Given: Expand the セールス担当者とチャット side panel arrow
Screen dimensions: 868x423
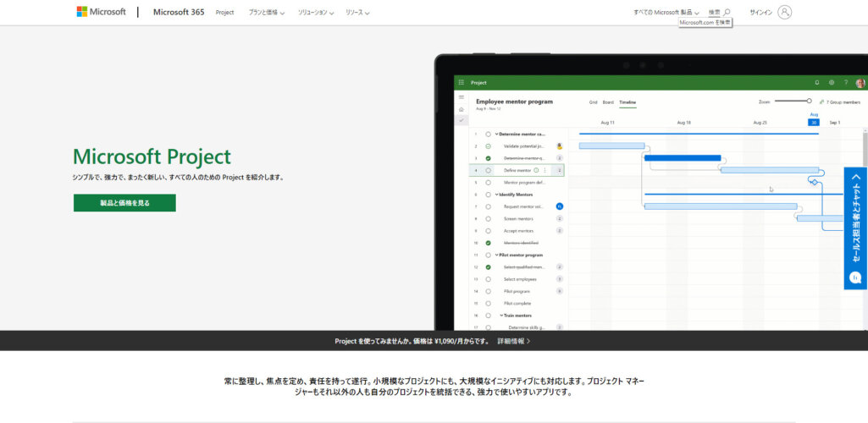Looking at the screenshot, I should point(856,178).
